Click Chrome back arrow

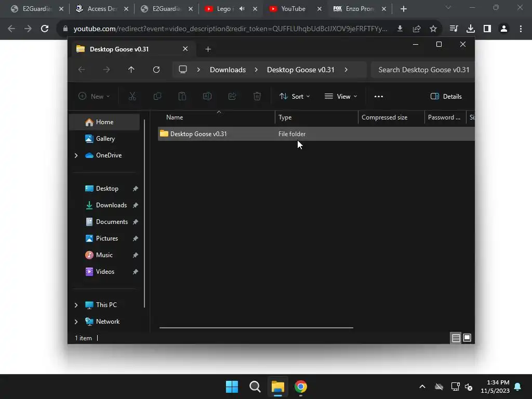[11, 29]
